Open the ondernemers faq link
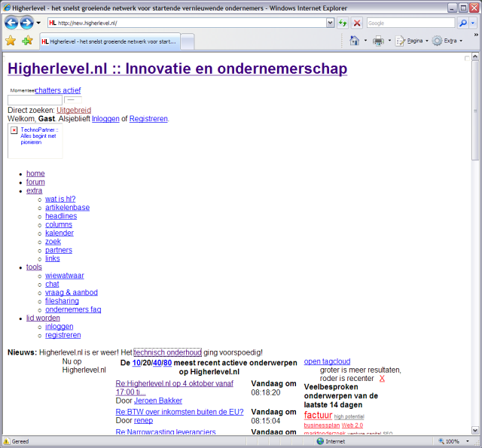 click(x=73, y=309)
